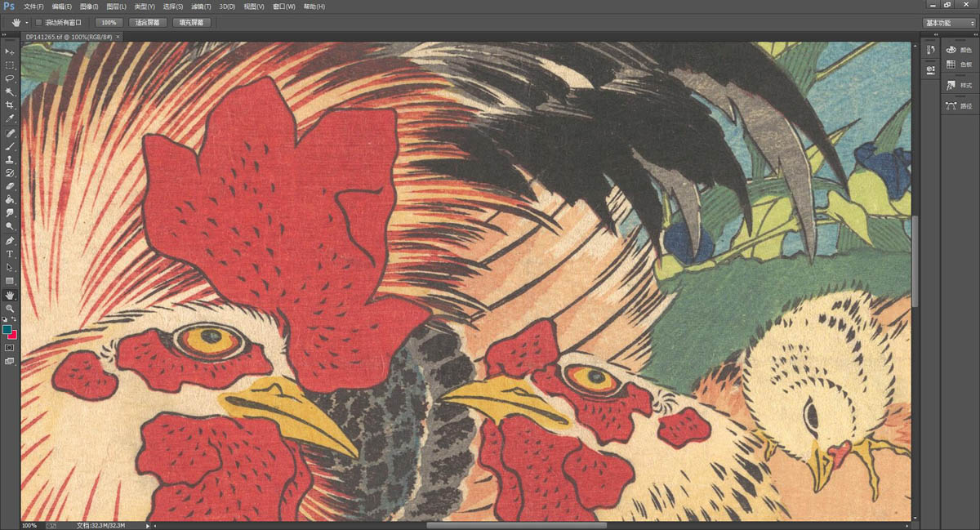980x530 pixels.
Task: Open the Paths panel (路径)
Action: coord(960,105)
